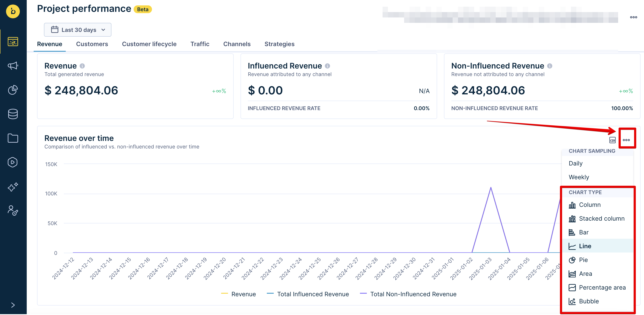Image resolution: width=644 pixels, height=315 pixels.
Task: Click the CHART SAMPLING section header
Action: point(592,151)
